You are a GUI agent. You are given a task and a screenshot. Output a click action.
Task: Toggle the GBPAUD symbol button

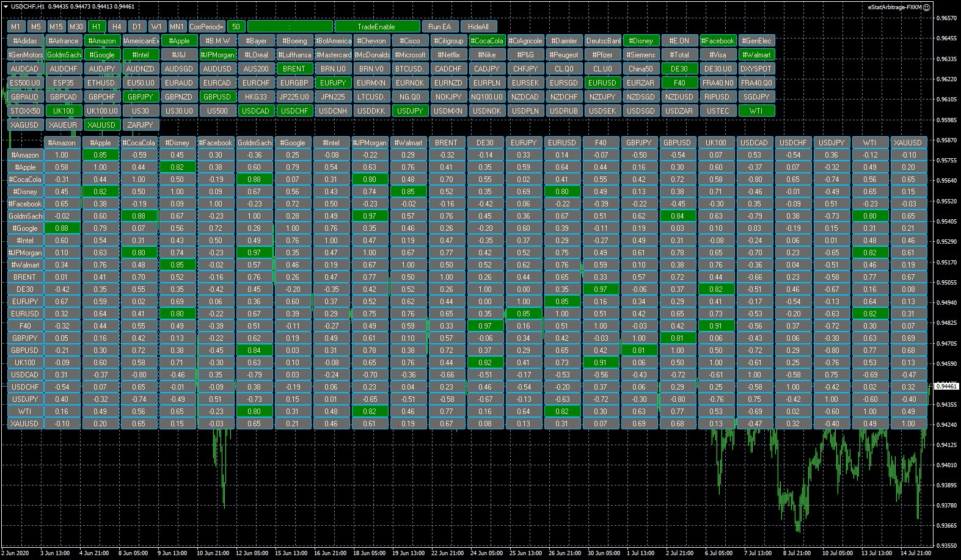pos(26,97)
